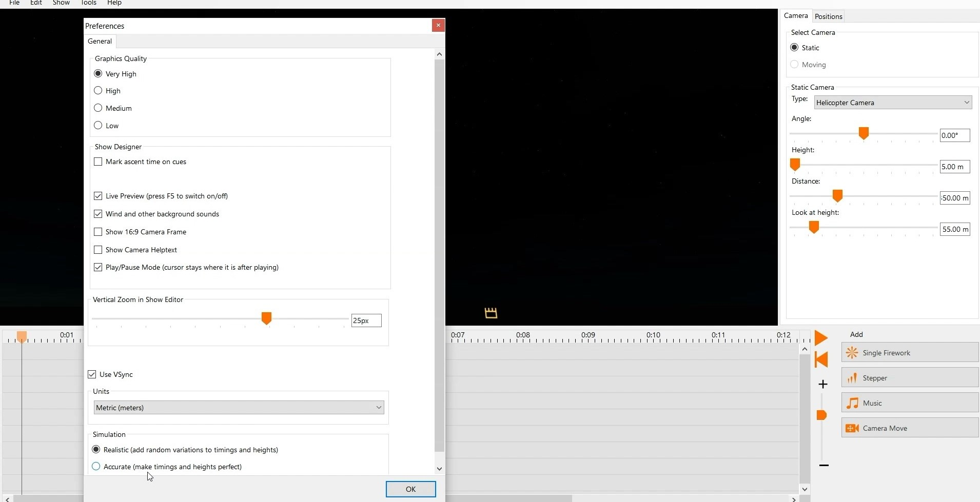Open Static Camera Type dropdown
This screenshot has width=980, height=502.
pos(893,103)
